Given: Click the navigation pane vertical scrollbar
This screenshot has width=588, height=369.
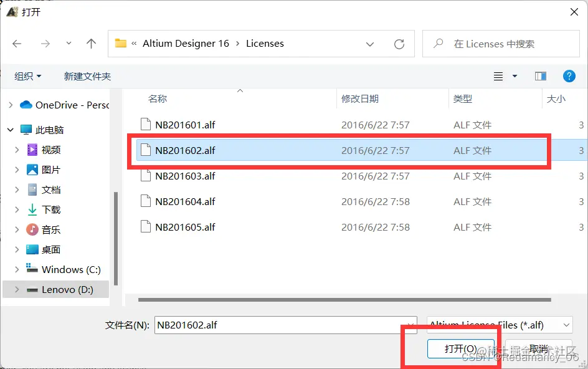Looking at the screenshot, I should point(116,238).
